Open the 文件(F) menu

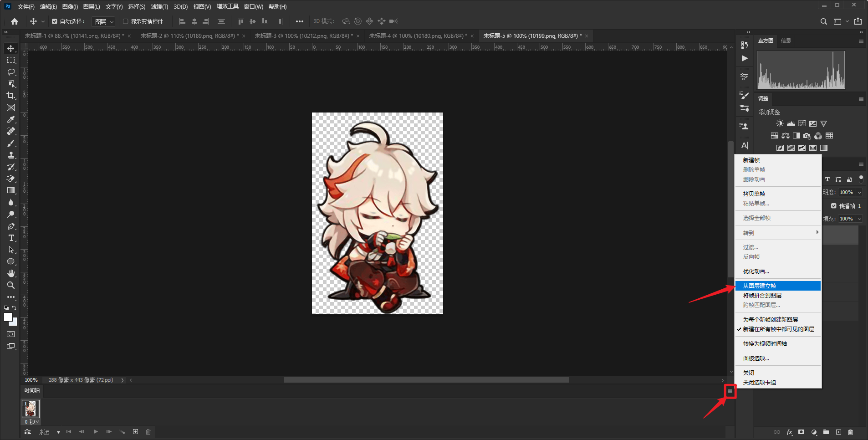point(26,6)
